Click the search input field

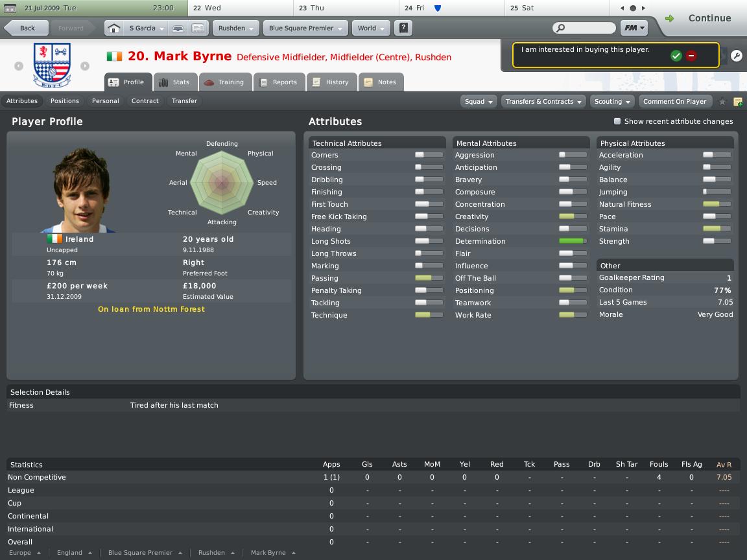(584, 28)
